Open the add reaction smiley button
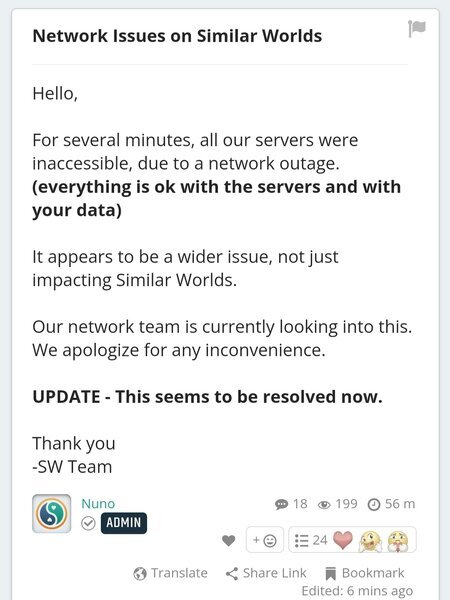The image size is (450, 600). point(265,540)
